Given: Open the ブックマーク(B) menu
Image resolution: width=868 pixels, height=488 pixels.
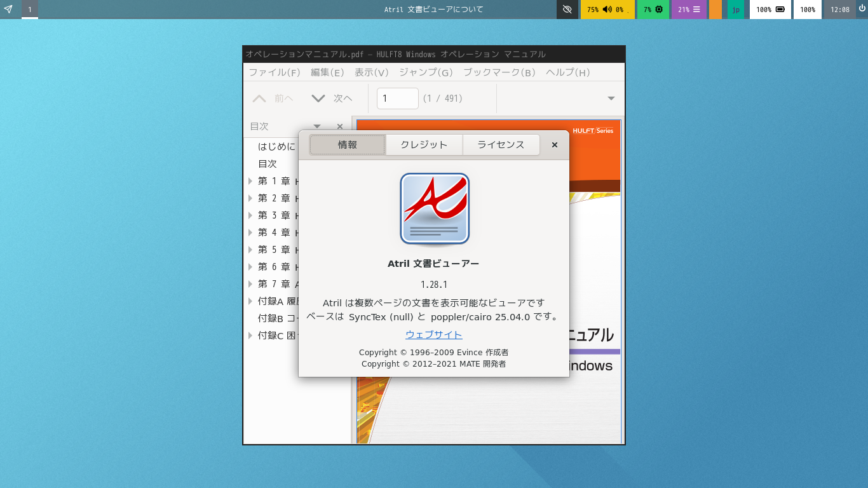Looking at the screenshot, I should click(499, 72).
